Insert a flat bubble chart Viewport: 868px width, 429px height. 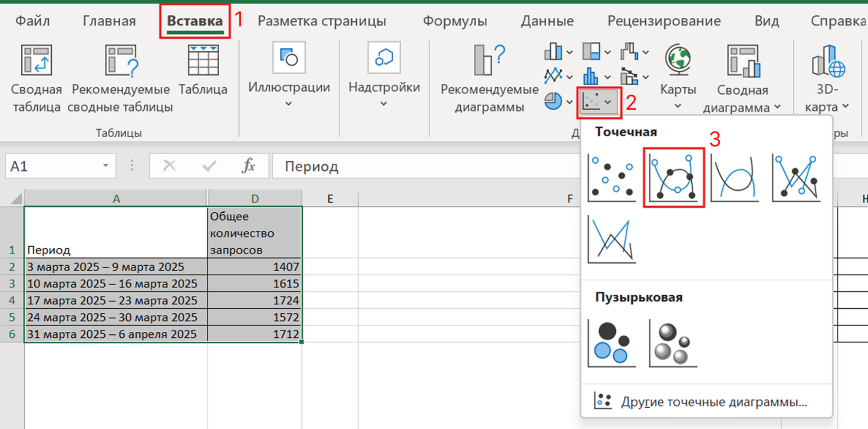click(x=611, y=343)
